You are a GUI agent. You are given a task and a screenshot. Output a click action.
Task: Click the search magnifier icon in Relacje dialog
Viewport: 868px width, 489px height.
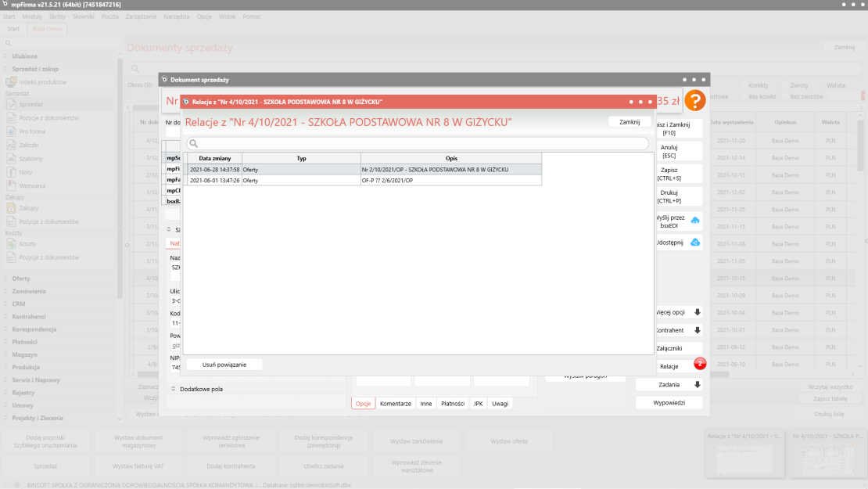coord(193,144)
